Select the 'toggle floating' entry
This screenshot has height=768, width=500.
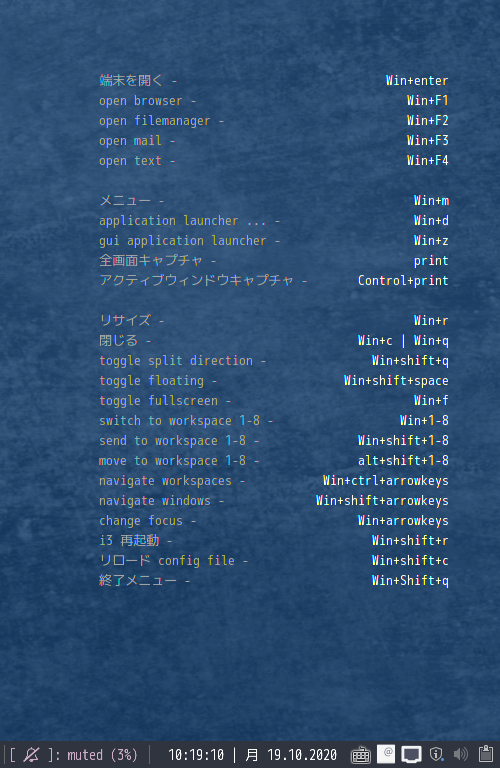(x=158, y=381)
